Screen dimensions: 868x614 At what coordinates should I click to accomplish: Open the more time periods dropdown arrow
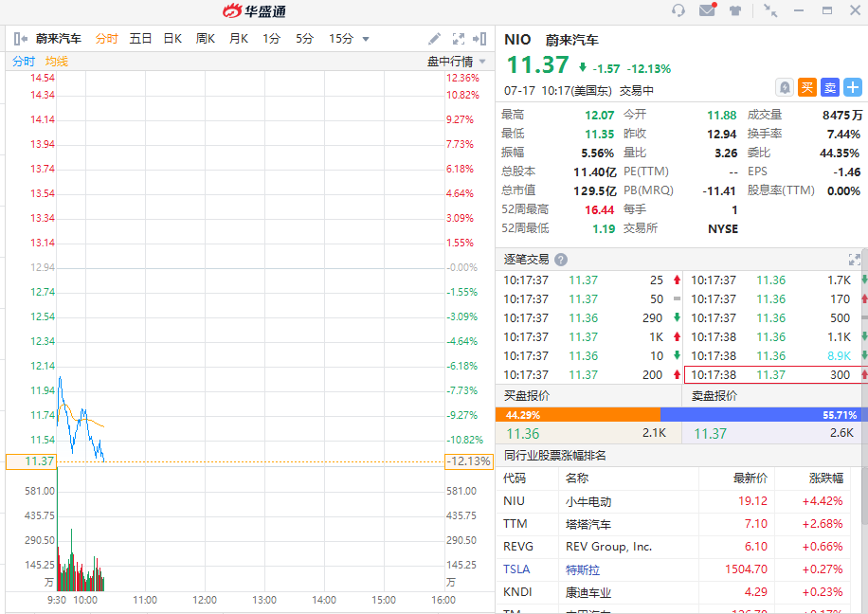tap(366, 39)
